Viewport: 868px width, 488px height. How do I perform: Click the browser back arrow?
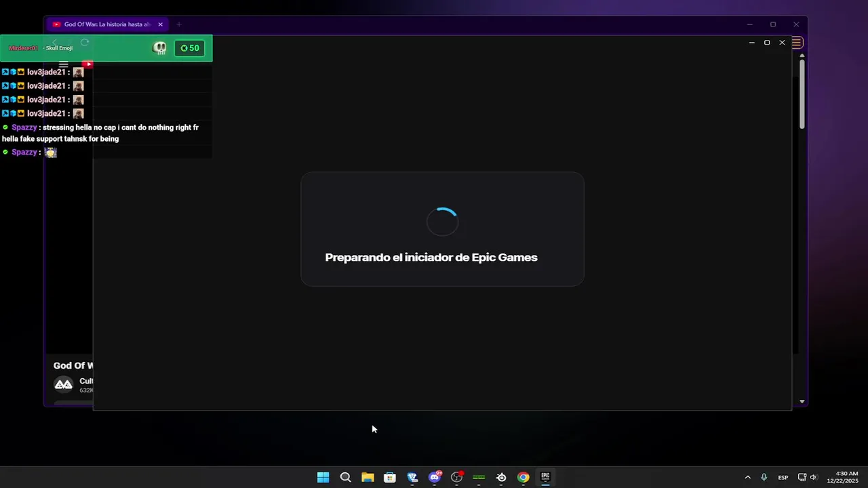(56, 43)
